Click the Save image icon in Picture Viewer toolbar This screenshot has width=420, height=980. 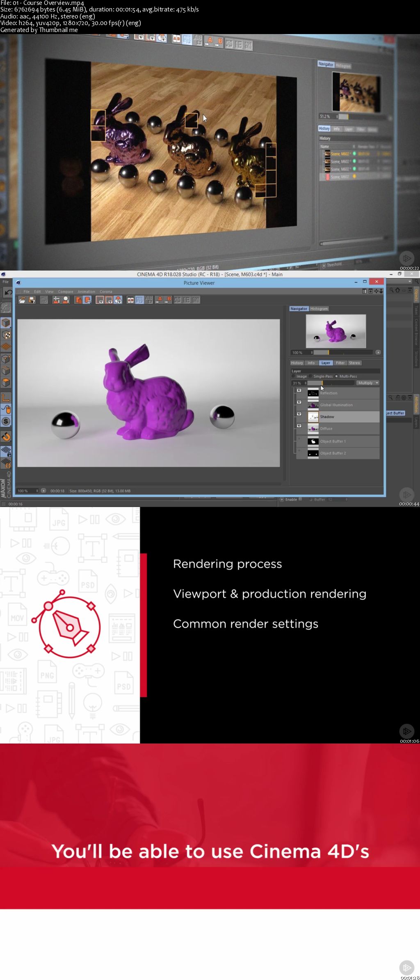pos(32,300)
